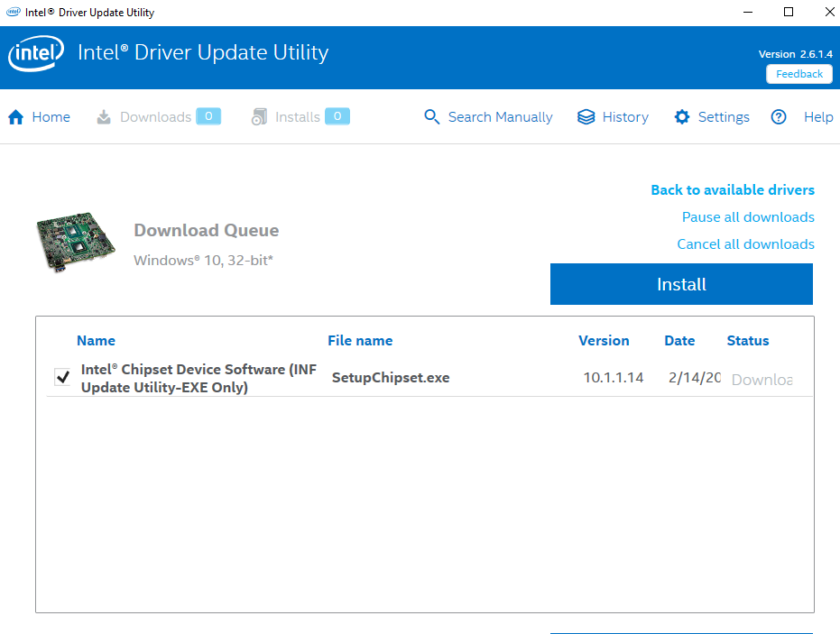Maximize the Driver Update Utility window
The width and height of the screenshot is (840, 634).
(789, 12)
